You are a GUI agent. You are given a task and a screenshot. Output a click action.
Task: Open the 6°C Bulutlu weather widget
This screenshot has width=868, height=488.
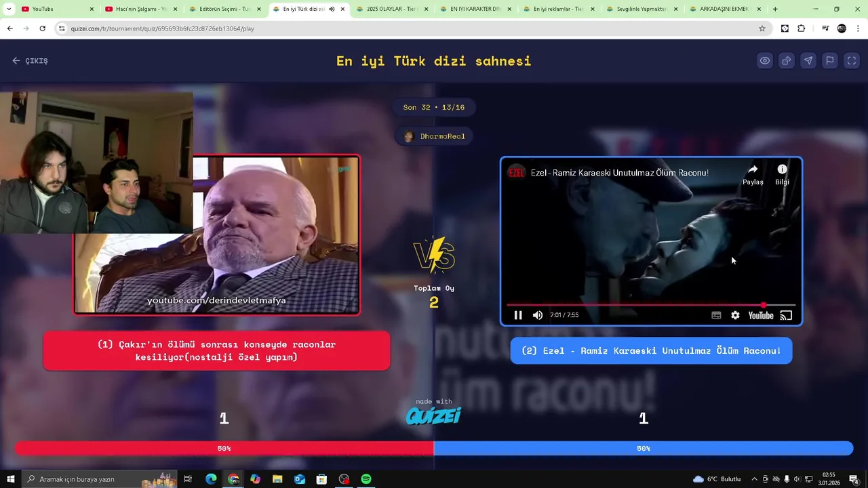coord(717,479)
